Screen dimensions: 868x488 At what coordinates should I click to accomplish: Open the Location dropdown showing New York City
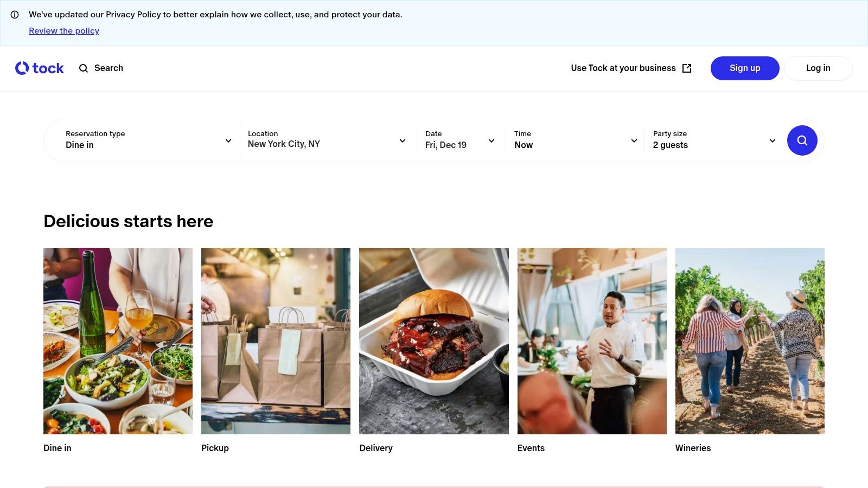click(x=327, y=140)
